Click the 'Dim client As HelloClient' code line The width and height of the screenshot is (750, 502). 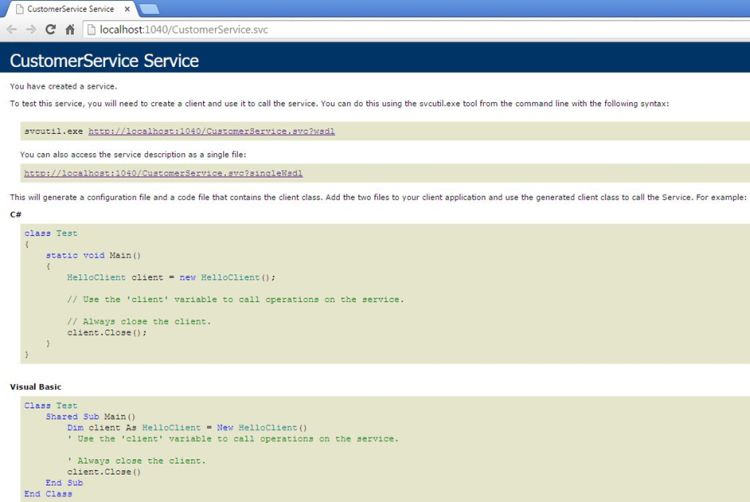(187, 427)
